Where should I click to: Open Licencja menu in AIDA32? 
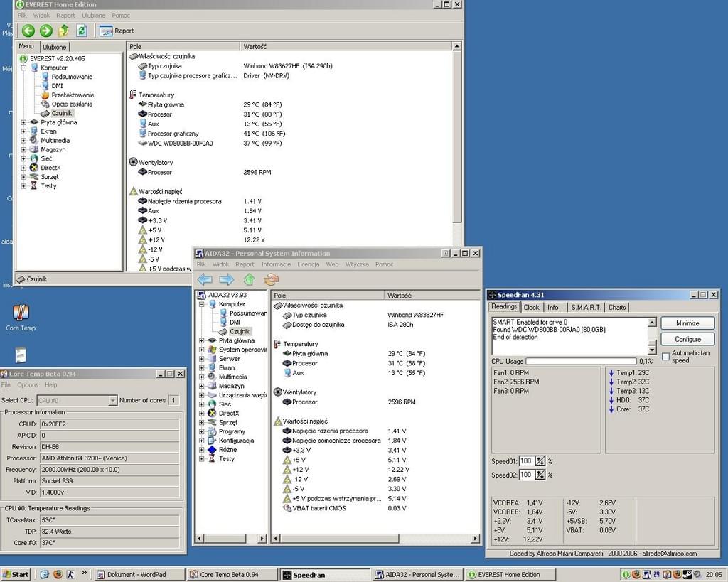[309, 264]
